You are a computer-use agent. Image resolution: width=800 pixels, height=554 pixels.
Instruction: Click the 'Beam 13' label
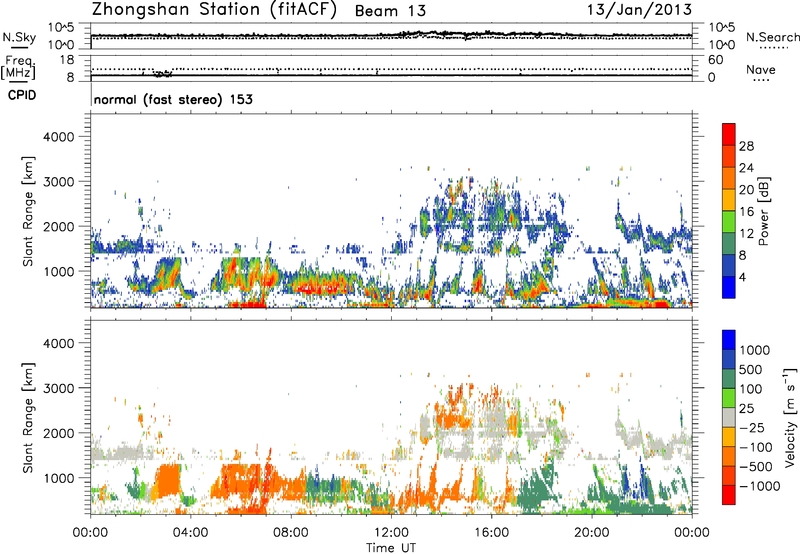(390, 11)
